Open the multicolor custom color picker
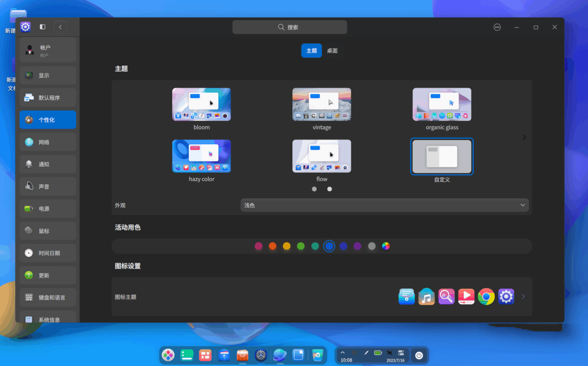Image resolution: width=588 pixels, height=366 pixels. point(386,246)
